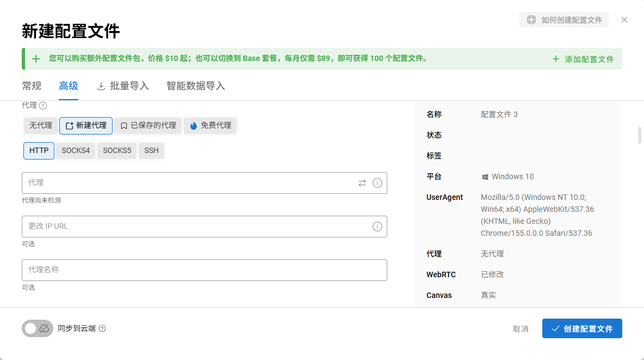
Task: Focus the 代理名称 input field
Action: (205, 270)
